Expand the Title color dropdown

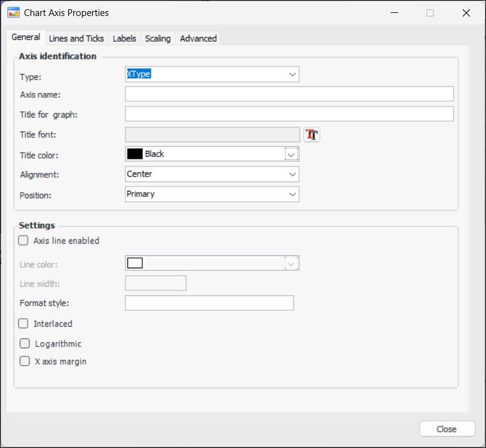coord(292,154)
